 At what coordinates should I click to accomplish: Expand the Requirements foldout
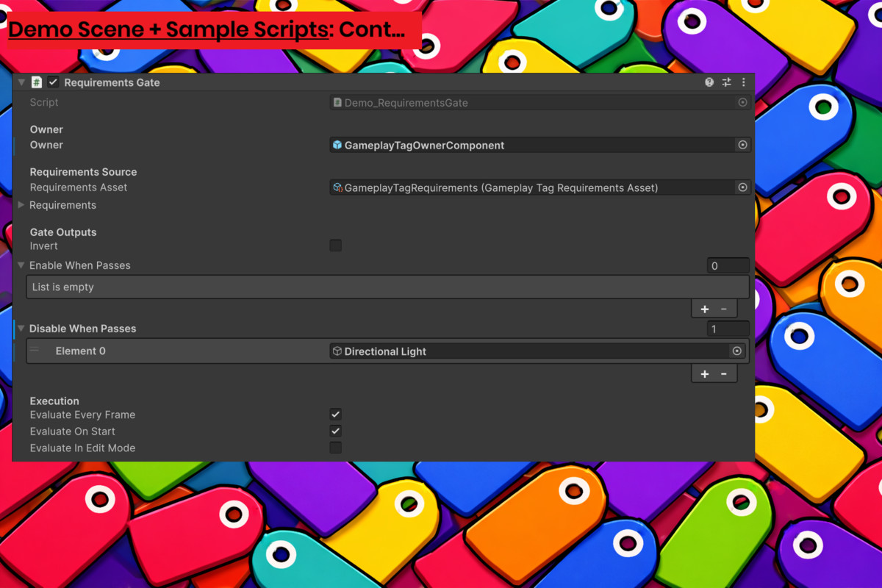pos(21,205)
